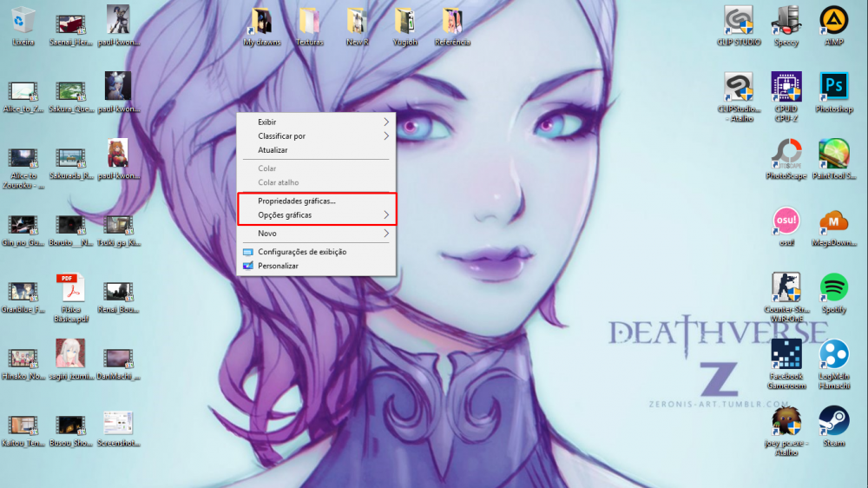Viewport: 868px width, 488px height.
Task: Launch the CPUID CPU-Z shortcut
Action: click(786, 97)
